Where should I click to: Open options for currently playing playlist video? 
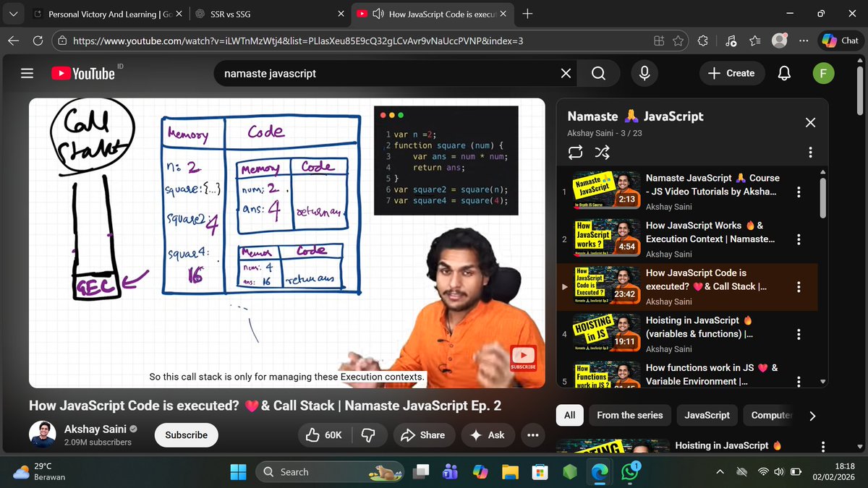799,287
